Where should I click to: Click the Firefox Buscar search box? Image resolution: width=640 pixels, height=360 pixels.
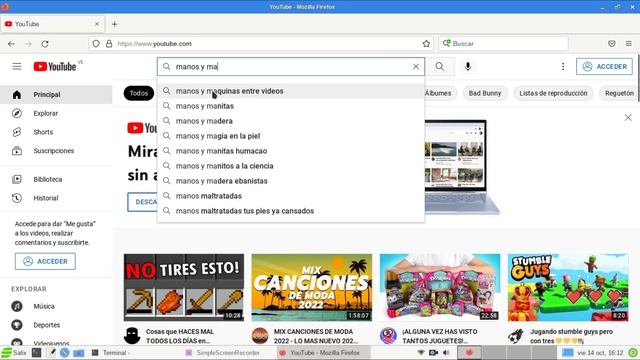[503, 44]
